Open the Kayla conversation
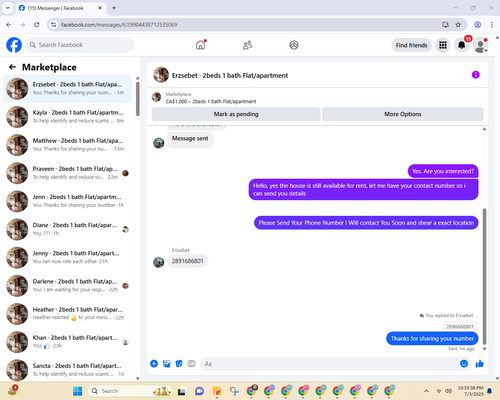 pyautogui.click(x=68, y=117)
